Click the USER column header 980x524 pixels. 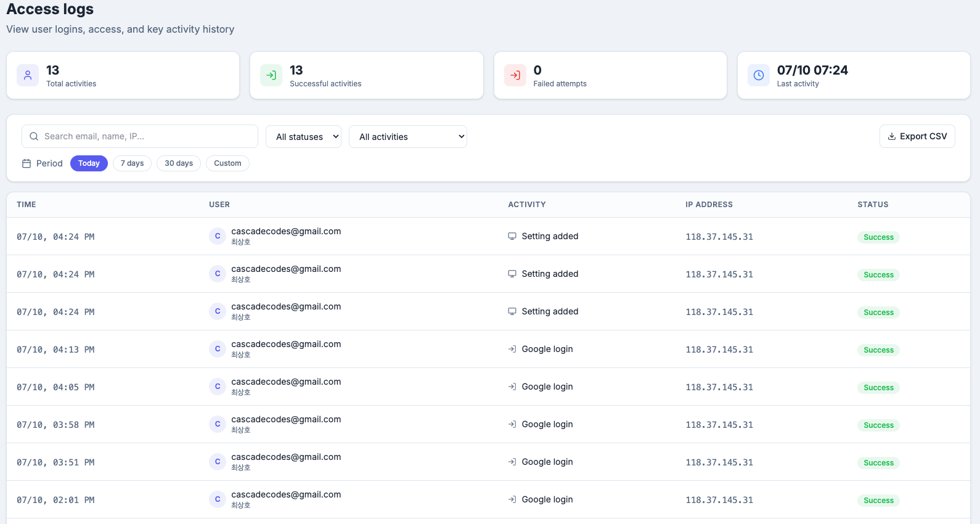[x=219, y=205]
